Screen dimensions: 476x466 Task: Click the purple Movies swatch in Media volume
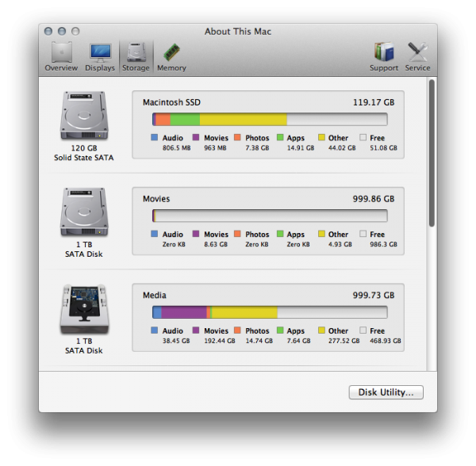point(196,330)
